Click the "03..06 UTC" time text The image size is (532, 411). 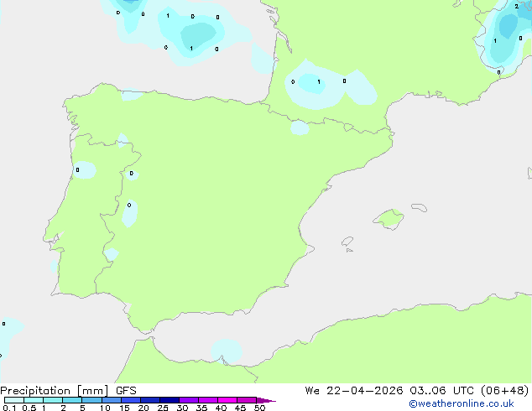pyautogui.click(x=441, y=391)
